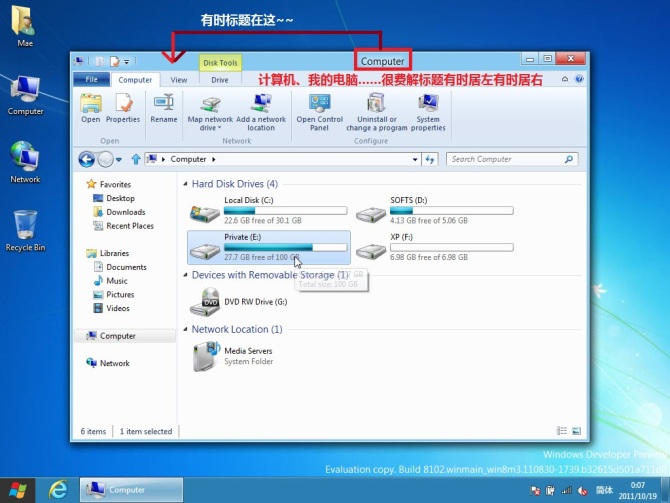Select Network desktop icon
The height and width of the screenshot is (503, 670).
[25, 162]
